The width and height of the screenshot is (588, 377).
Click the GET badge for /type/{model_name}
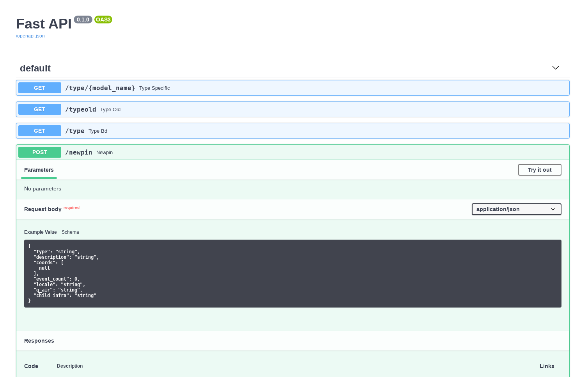point(40,88)
